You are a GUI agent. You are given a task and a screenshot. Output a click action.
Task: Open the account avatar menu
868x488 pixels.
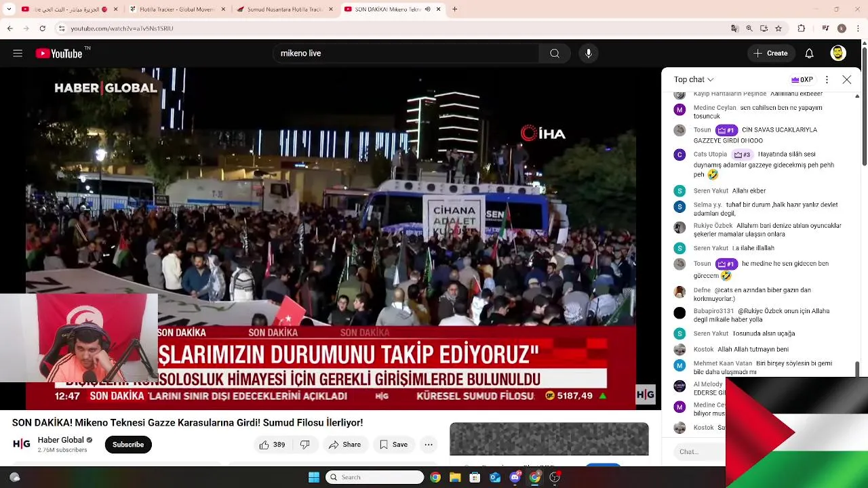[x=838, y=54]
